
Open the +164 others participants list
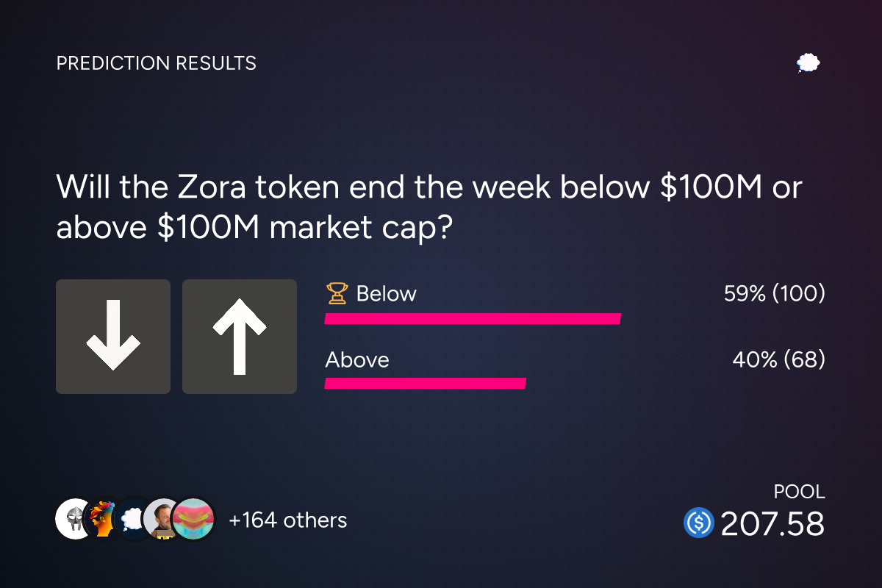[287, 520]
